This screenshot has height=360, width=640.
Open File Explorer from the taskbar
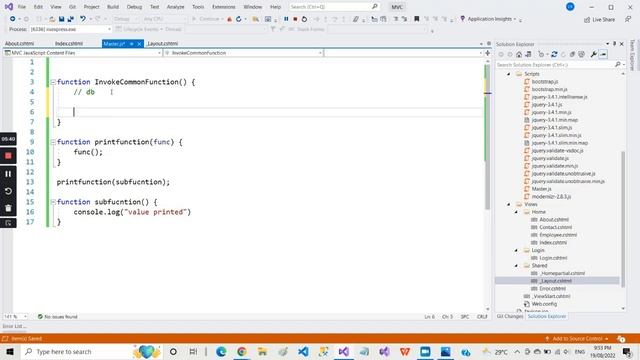[x=262, y=351]
